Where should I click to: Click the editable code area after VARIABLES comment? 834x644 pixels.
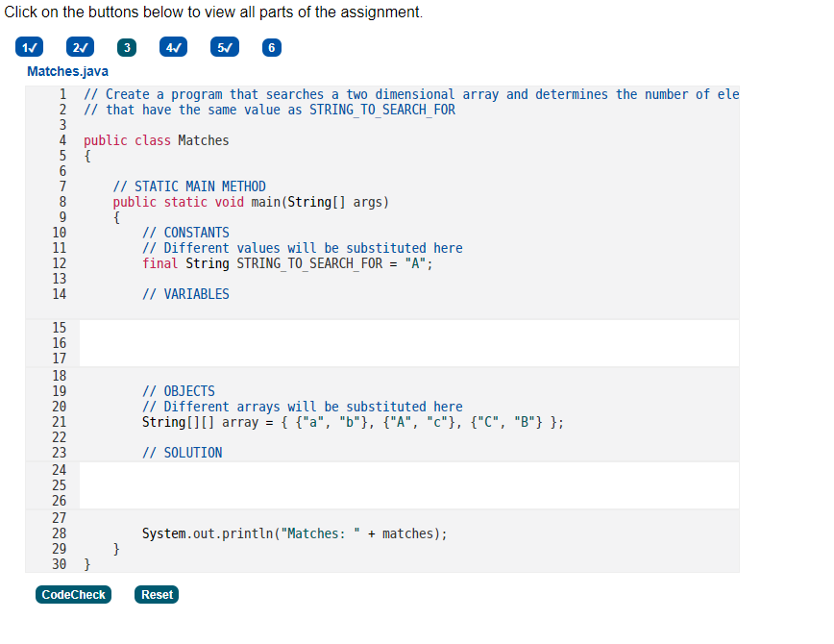tap(384, 342)
